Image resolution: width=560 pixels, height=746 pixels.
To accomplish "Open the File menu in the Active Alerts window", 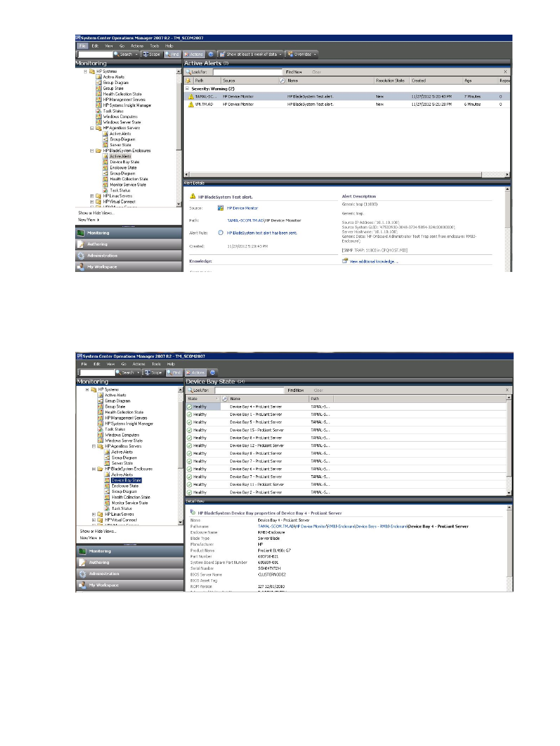I will (x=83, y=46).
